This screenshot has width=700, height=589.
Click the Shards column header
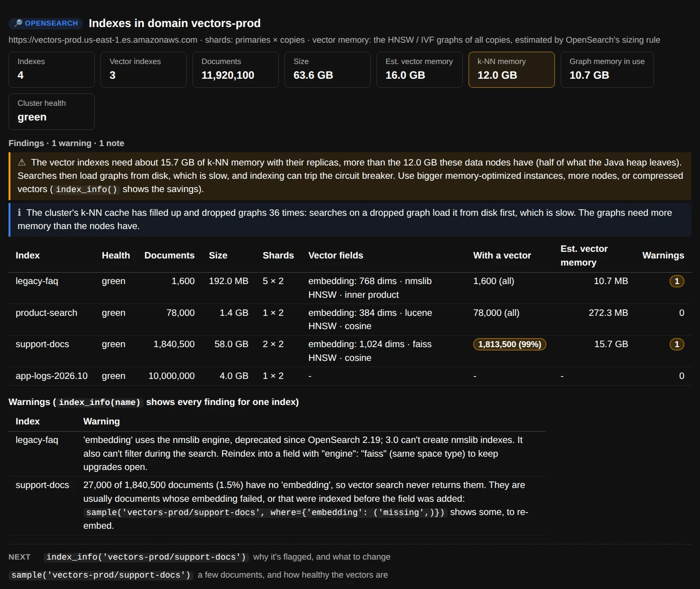278,255
